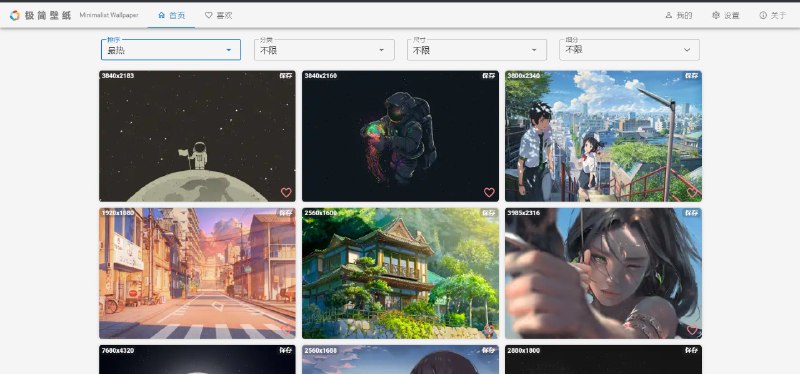Open the pixel astronaut on moon wallpaper
This screenshot has width=800, height=374.
[x=197, y=136]
